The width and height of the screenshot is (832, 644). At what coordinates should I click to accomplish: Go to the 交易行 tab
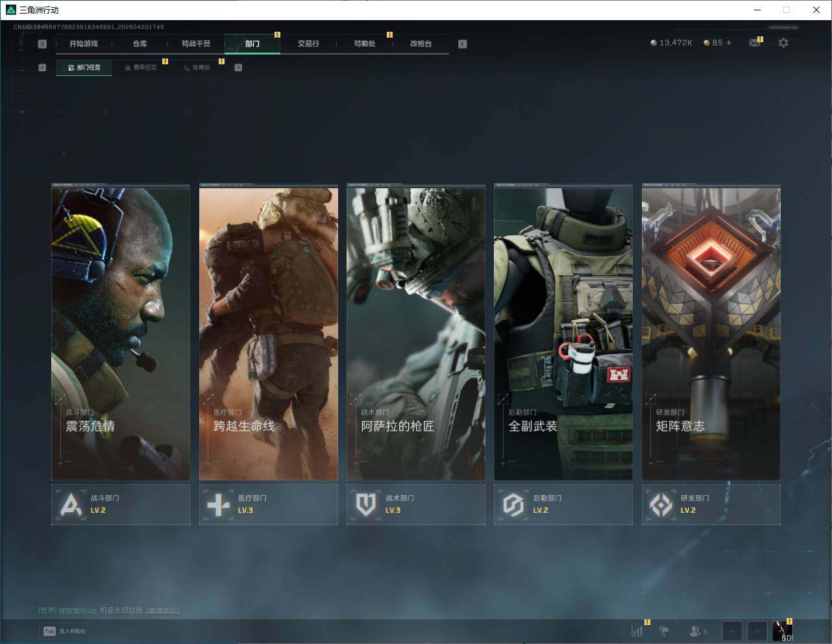pos(308,43)
